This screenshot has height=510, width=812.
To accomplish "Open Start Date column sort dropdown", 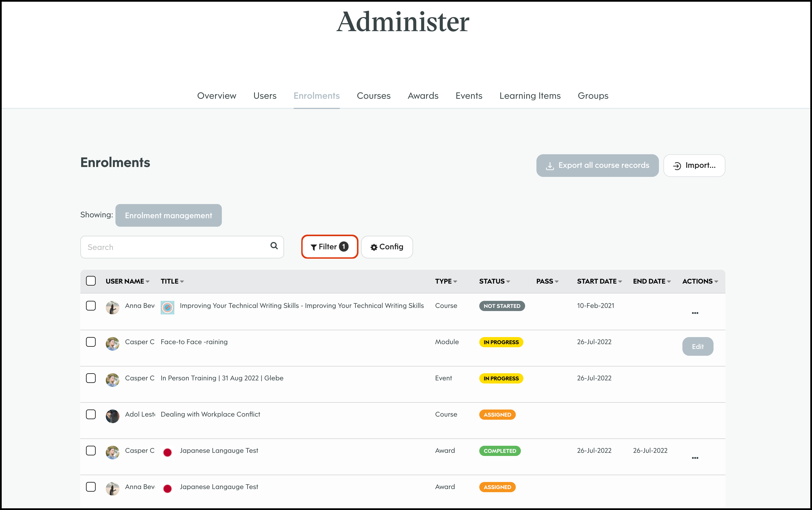I will [620, 282].
